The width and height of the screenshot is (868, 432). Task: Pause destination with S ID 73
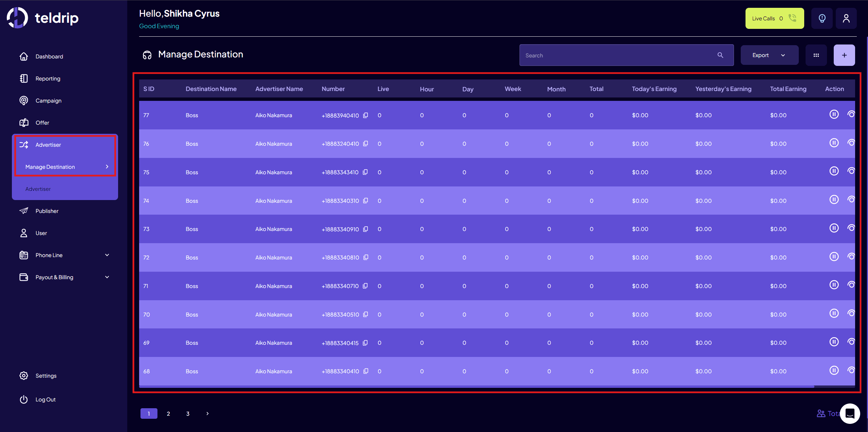point(834,228)
